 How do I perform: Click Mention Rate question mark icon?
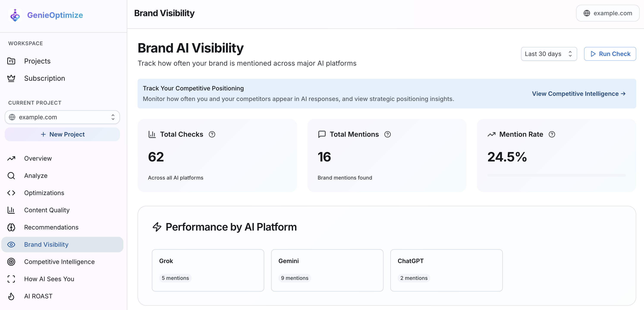point(551,134)
